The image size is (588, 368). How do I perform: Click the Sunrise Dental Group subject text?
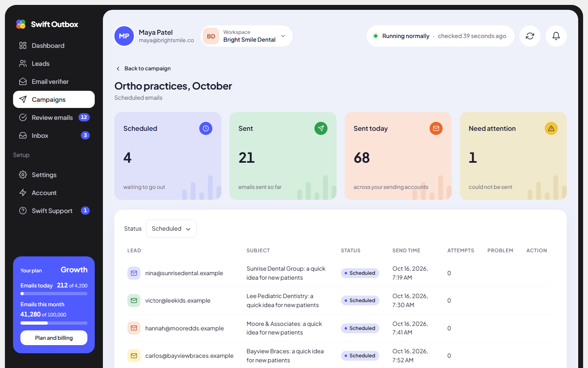click(x=286, y=273)
